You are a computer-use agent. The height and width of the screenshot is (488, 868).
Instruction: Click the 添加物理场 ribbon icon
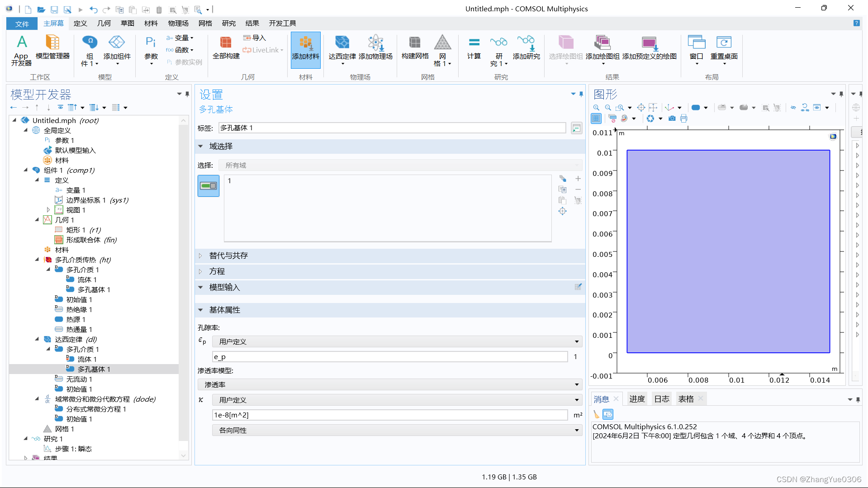coord(375,47)
